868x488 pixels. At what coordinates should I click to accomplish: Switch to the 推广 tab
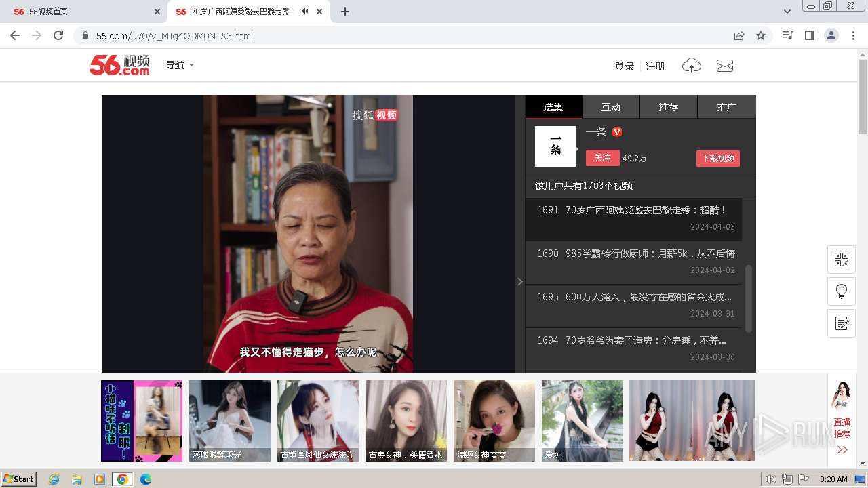click(x=727, y=107)
